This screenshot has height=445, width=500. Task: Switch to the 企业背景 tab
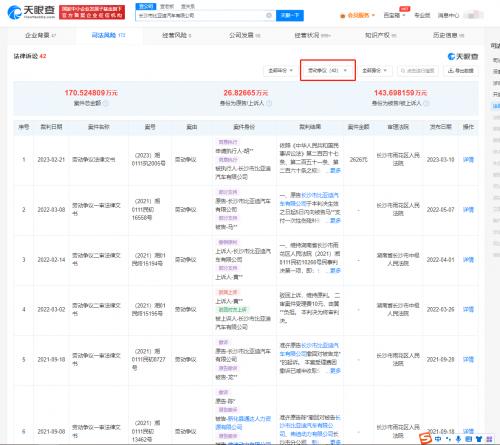(40, 35)
